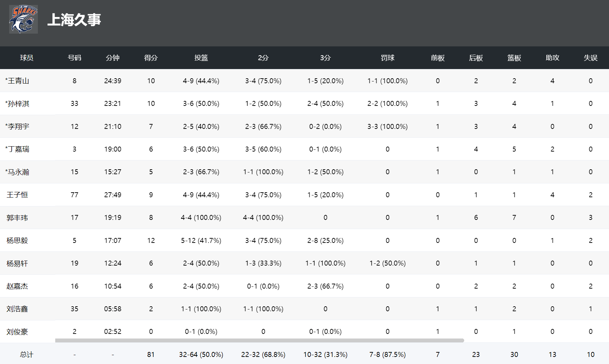This screenshot has height=364, width=609.
Task: Select the 罚球 column header
Action: coord(387,58)
